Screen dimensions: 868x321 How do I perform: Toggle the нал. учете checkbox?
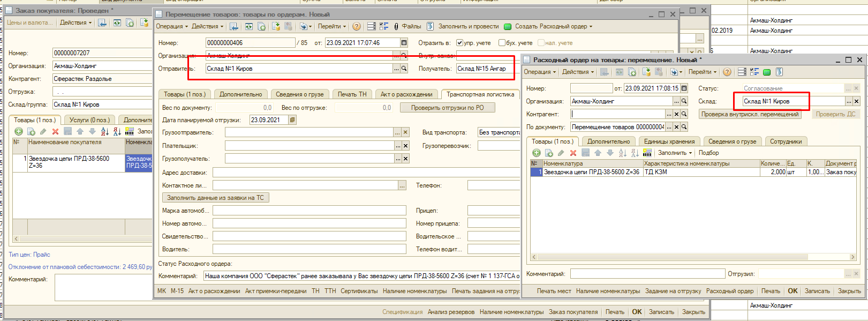pos(541,43)
